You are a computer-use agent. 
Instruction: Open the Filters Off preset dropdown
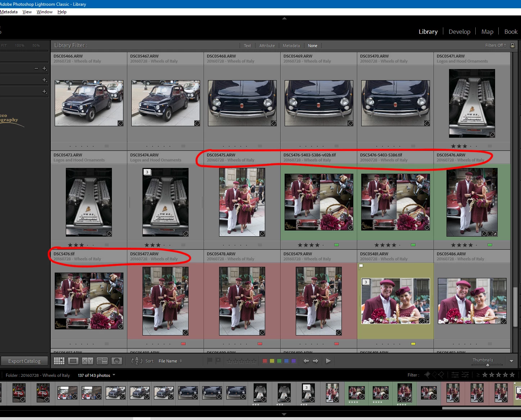coord(495,45)
